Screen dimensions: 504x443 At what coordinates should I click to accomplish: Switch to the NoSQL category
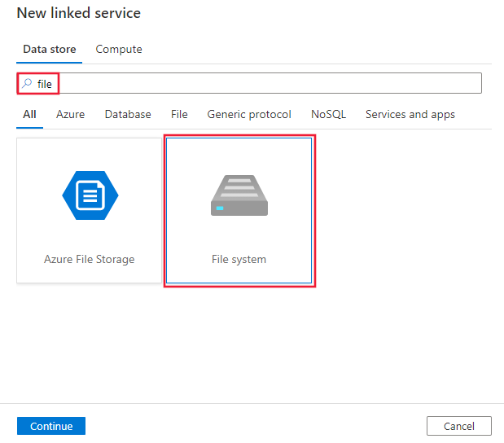pos(328,115)
